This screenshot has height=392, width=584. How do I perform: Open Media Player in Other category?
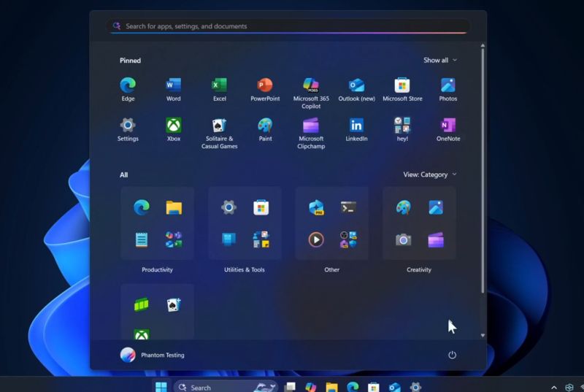tap(316, 239)
